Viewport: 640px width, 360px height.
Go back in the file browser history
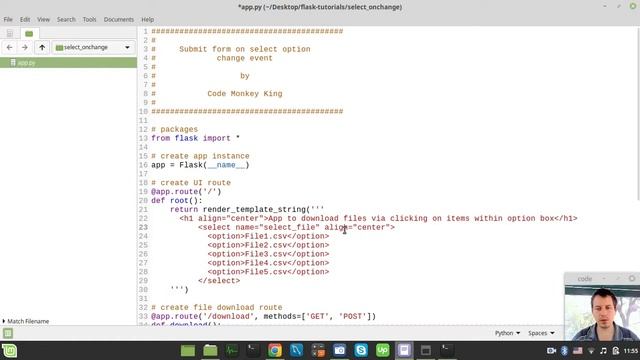pyautogui.click(x=9, y=47)
